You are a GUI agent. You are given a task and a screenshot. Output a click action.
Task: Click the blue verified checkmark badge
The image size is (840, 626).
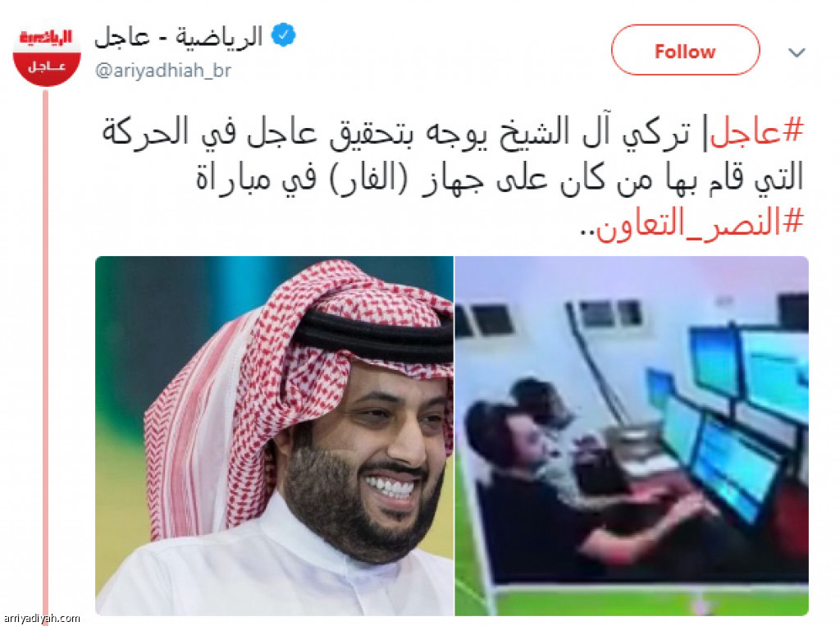(x=283, y=35)
